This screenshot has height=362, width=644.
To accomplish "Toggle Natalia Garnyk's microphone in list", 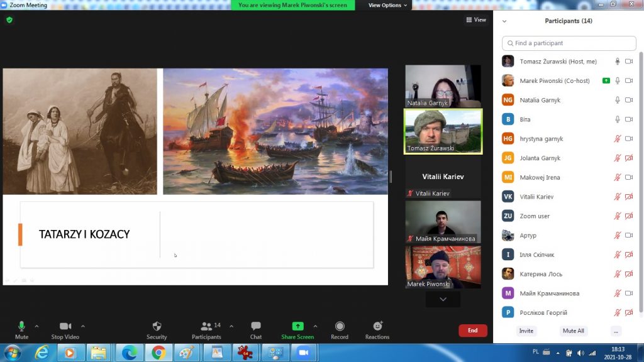I will coord(618,100).
